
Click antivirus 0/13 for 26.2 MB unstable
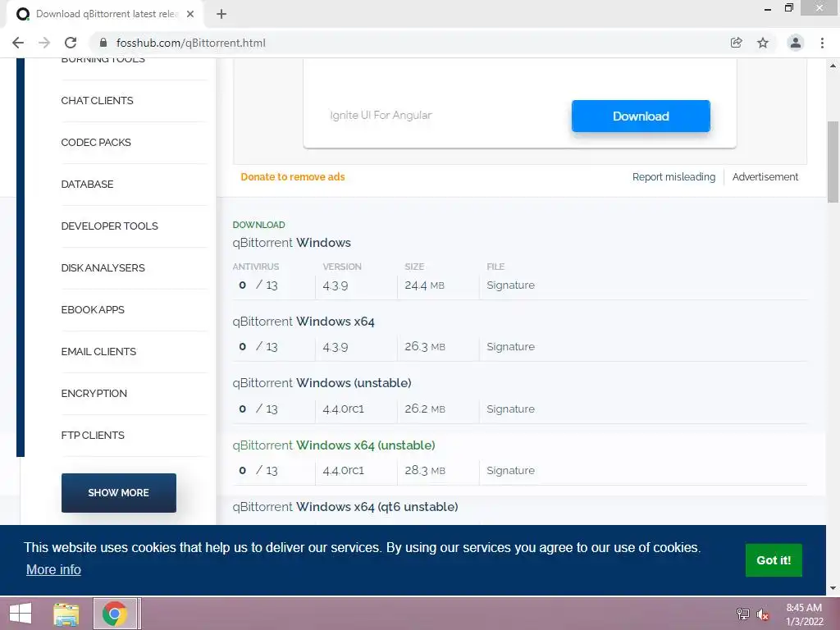point(258,409)
